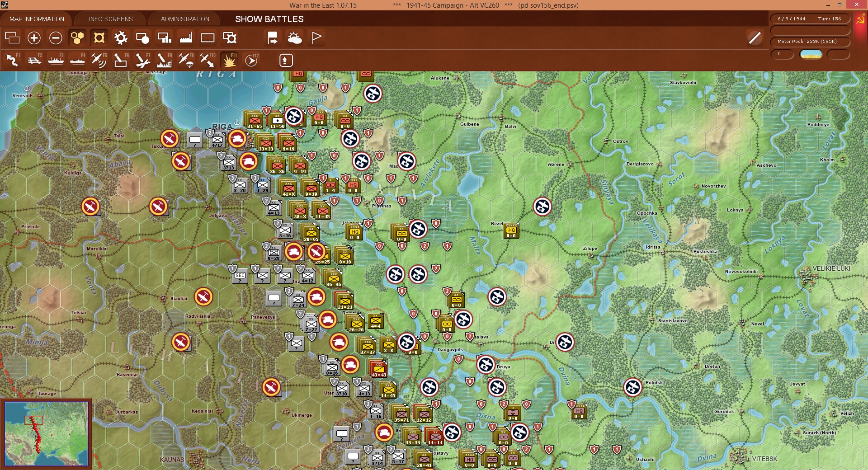868x470 pixels.
Task: Select the F3 naval transport icon
Action: pos(56,60)
